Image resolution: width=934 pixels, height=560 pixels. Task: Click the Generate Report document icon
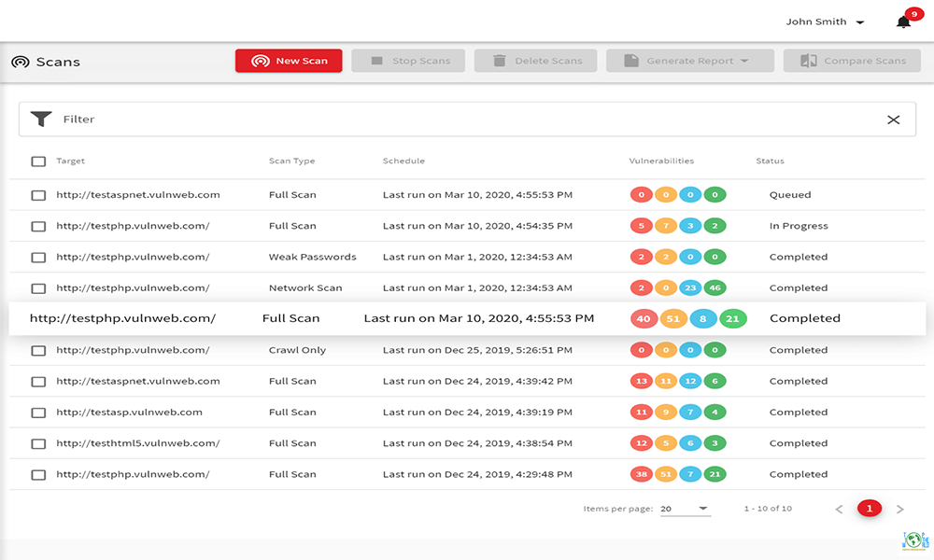[630, 61]
